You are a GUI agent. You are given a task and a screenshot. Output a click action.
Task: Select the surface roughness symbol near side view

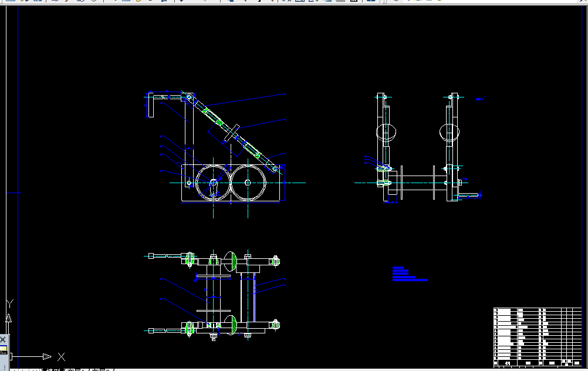click(481, 99)
